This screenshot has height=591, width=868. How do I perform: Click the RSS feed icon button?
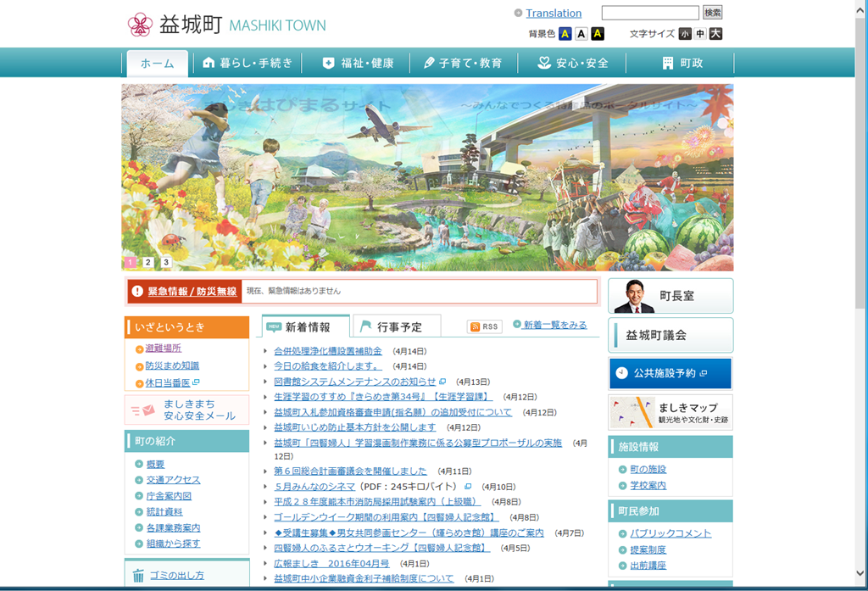point(484,326)
